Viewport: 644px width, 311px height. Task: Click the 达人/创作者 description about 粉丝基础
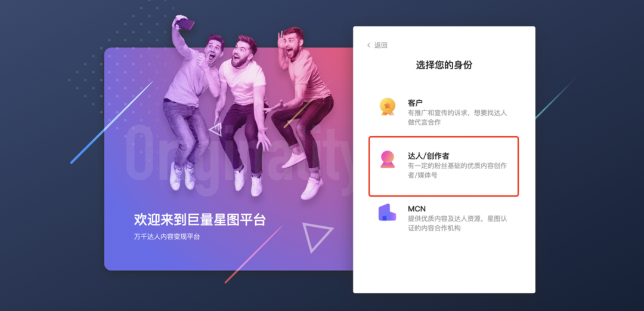coord(457,170)
